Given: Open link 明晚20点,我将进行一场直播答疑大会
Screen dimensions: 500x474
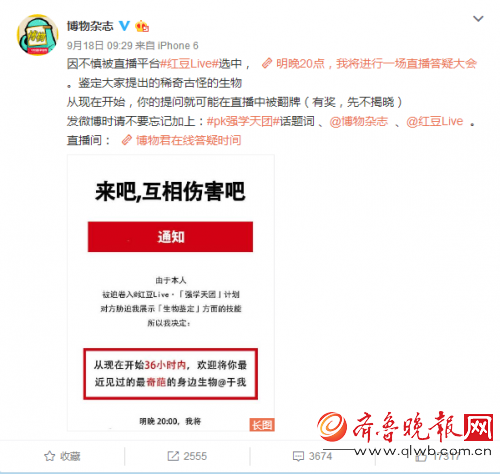Looking at the screenshot, I should tap(376, 63).
